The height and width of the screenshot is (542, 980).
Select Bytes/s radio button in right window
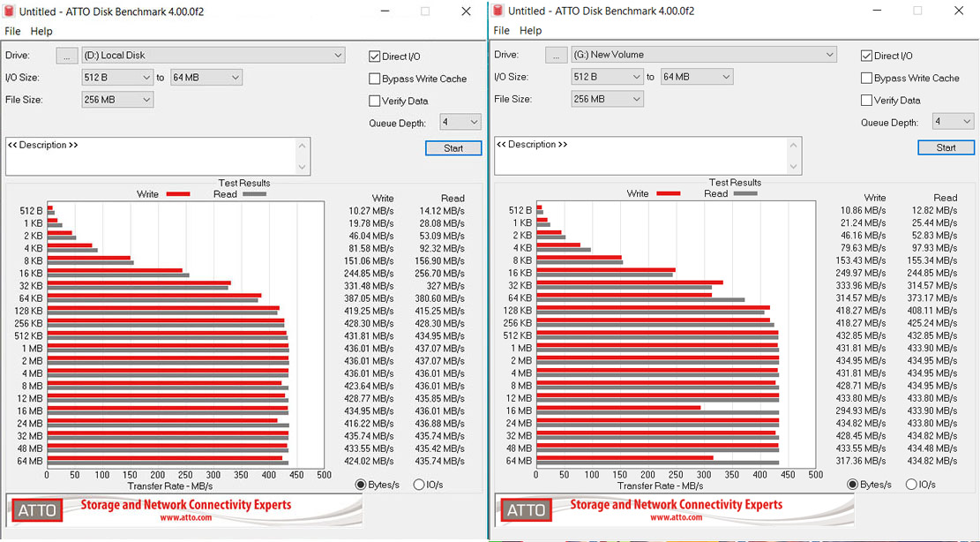[852, 485]
